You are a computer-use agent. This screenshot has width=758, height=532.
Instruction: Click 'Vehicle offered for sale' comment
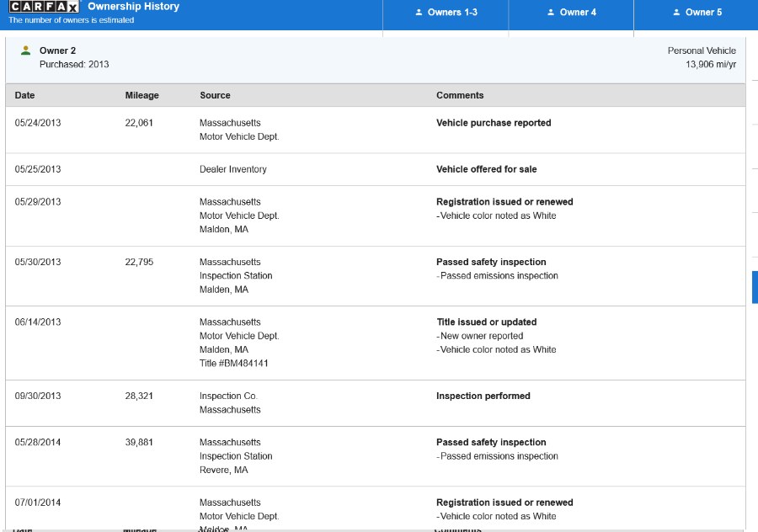(486, 169)
